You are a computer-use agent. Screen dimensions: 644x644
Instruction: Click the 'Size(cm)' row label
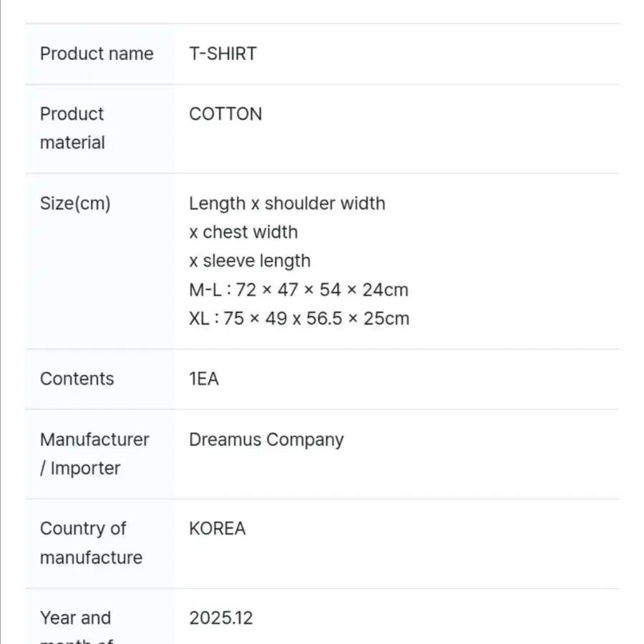(75, 203)
